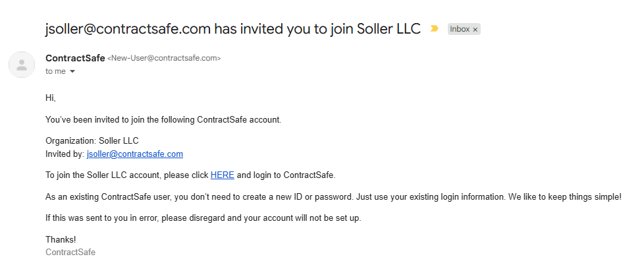Click "and login to ContractSafe" text

[286, 175]
